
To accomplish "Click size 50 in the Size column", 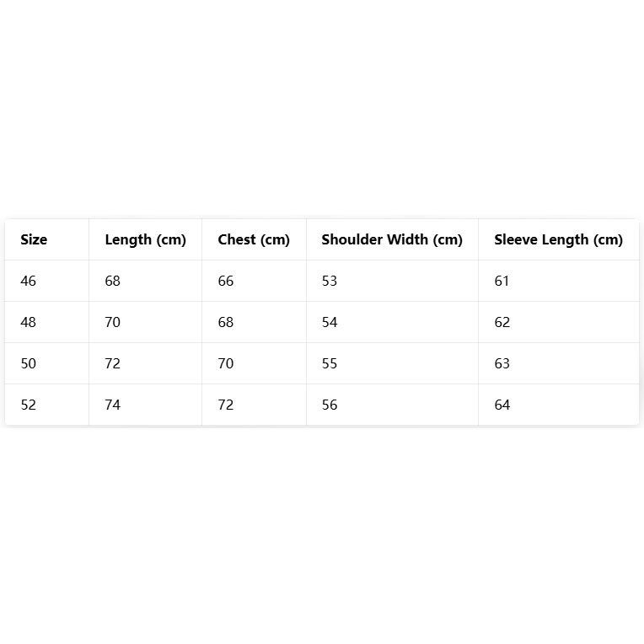I will coord(29,363).
